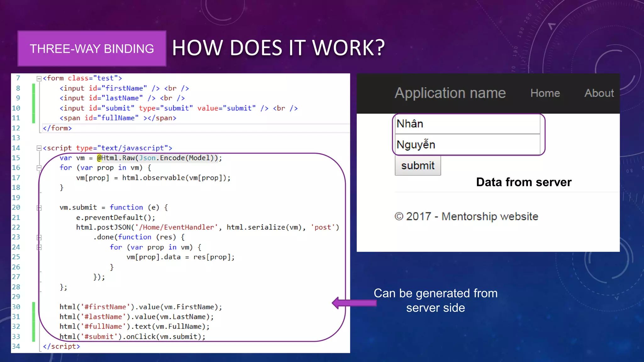Click the '</form>' closing tag
This screenshot has height=362, width=644.
(57, 128)
